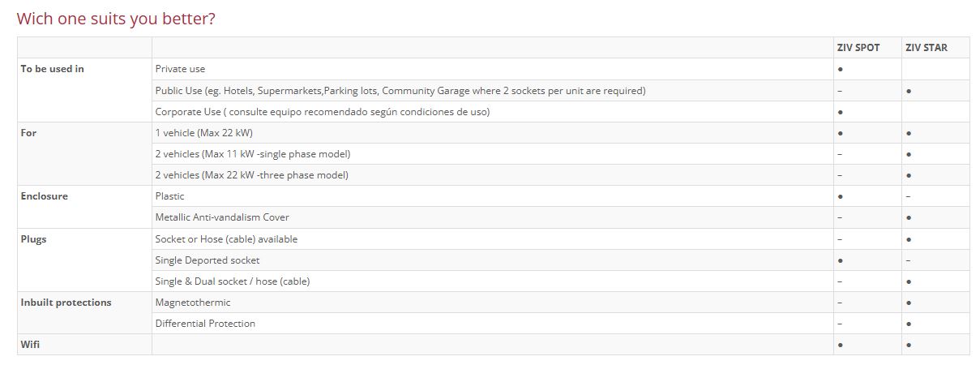Click the Public Use hotels supermarkets row text

400,91
